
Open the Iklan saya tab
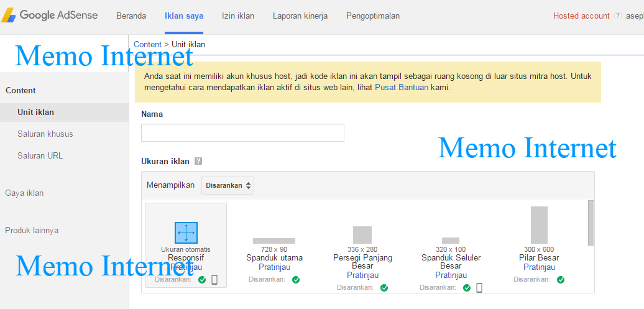click(x=184, y=16)
